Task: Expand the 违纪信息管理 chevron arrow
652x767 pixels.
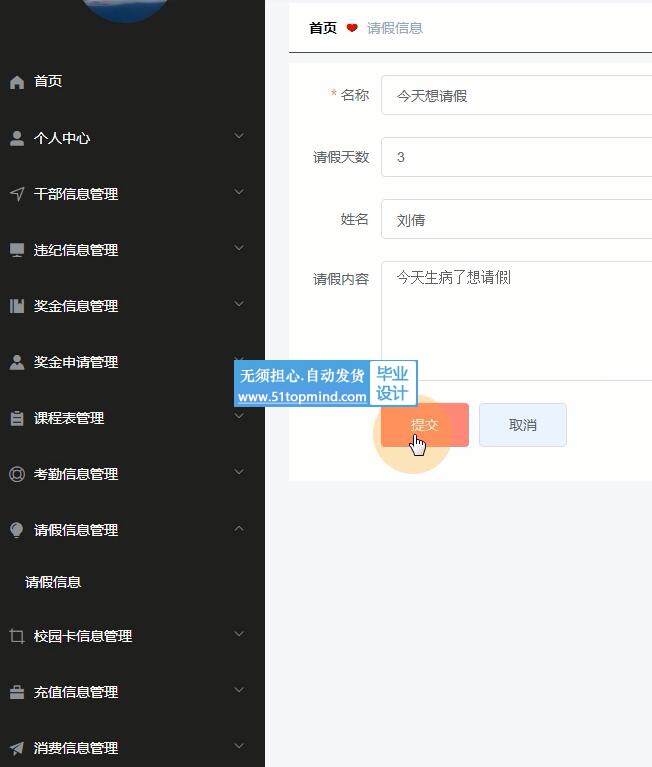Action: (238, 248)
